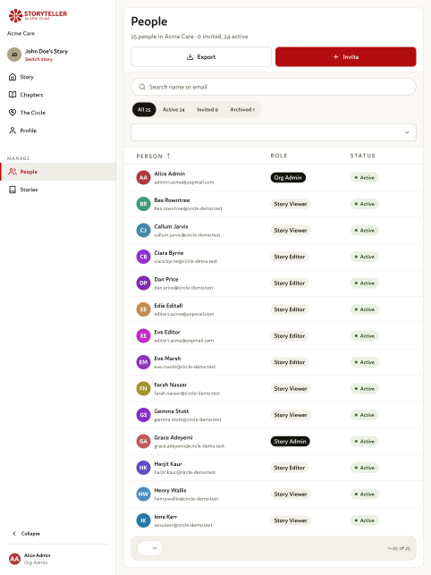The height and width of the screenshot is (575, 431).
Task: Click the footer AA user avatar
Action: (15, 559)
